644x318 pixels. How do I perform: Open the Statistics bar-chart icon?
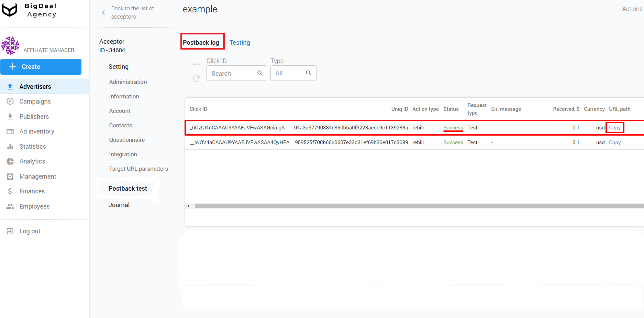(x=10, y=146)
